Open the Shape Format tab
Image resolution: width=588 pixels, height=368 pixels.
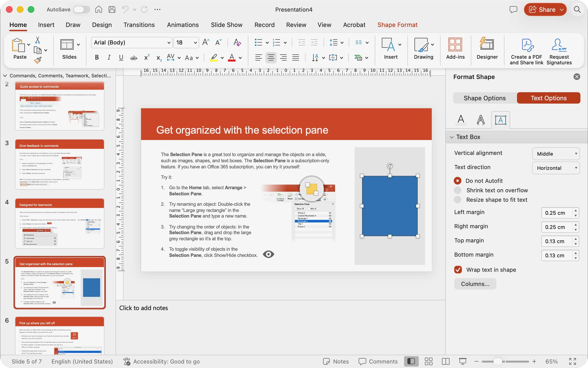[397, 25]
